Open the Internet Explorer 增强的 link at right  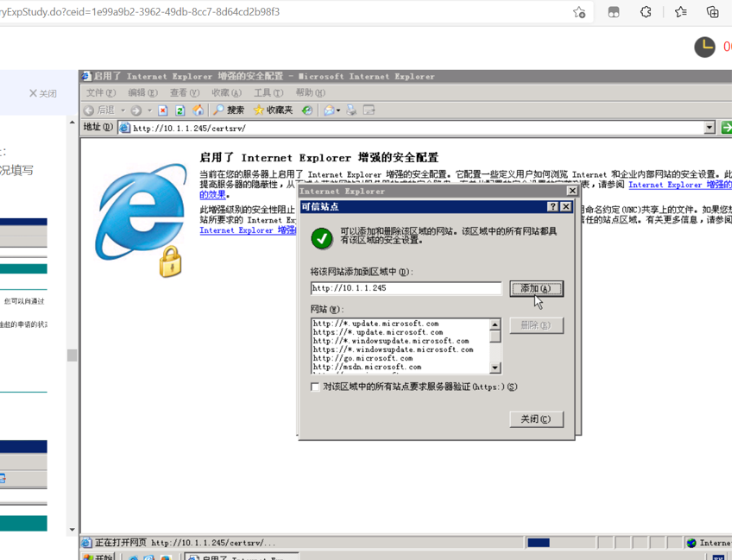(x=680, y=185)
